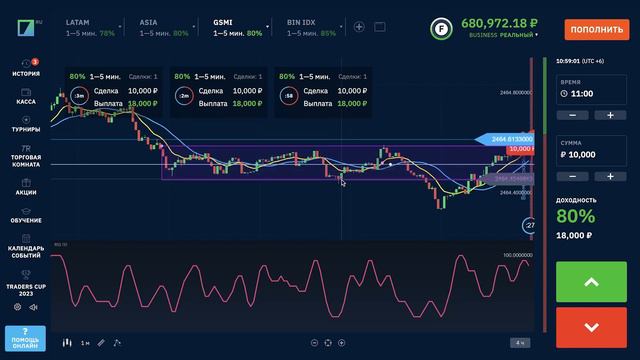640x360 pixels.
Task: Click the chart layout rectangle icon
Action: (380, 27)
